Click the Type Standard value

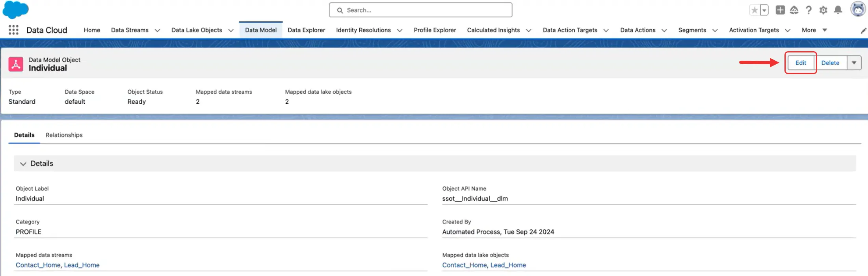[22, 101]
